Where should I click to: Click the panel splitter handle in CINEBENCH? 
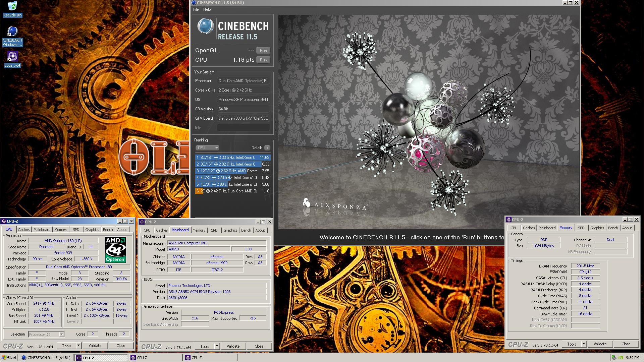click(x=276, y=129)
